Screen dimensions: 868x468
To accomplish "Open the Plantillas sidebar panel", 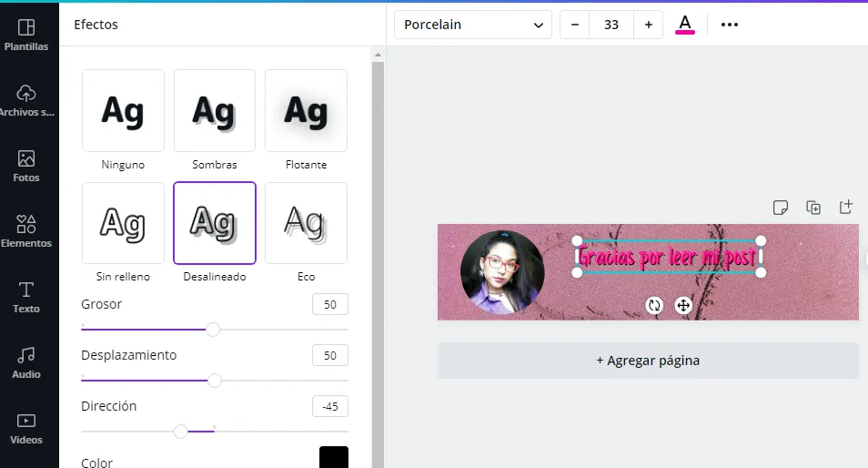I will pyautogui.click(x=26, y=35).
